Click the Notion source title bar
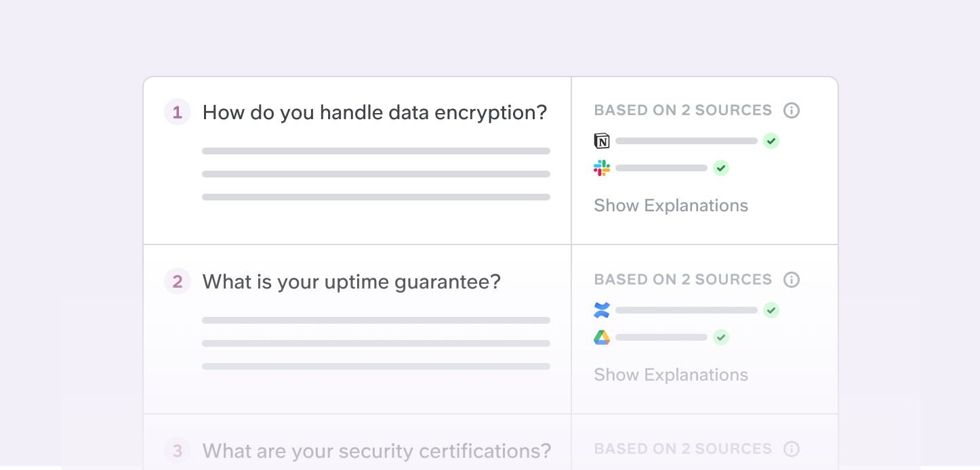980x470 pixels. [687, 141]
